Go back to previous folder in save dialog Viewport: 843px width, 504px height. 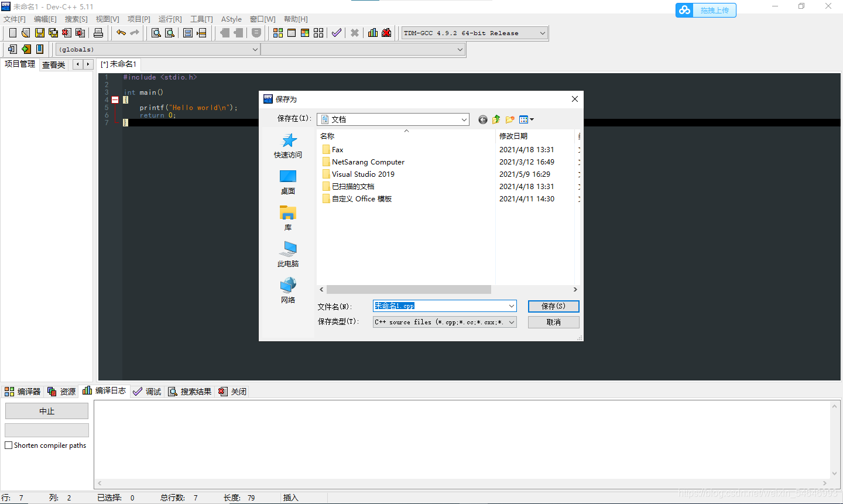tap(483, 119)
